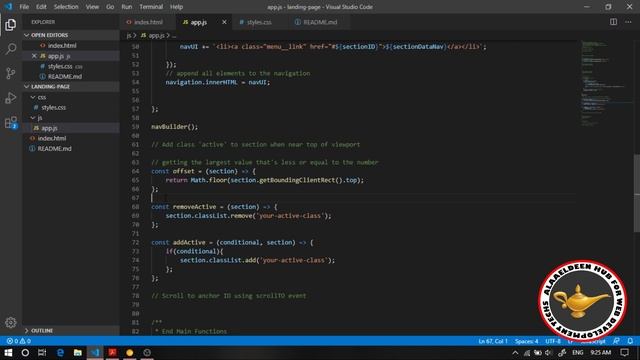The height and width of the screenshot is (360, 640).
Task: Open the File menu
Action: (24, 7)
